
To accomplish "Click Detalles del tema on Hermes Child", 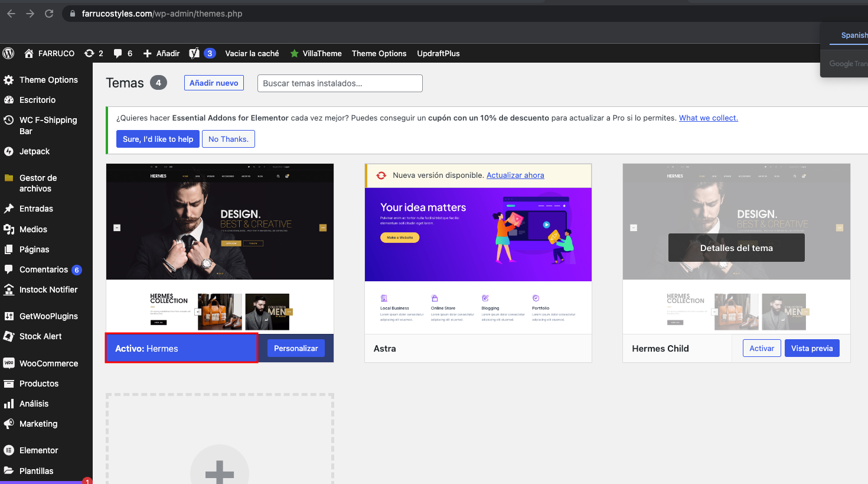I will point(736,248).
